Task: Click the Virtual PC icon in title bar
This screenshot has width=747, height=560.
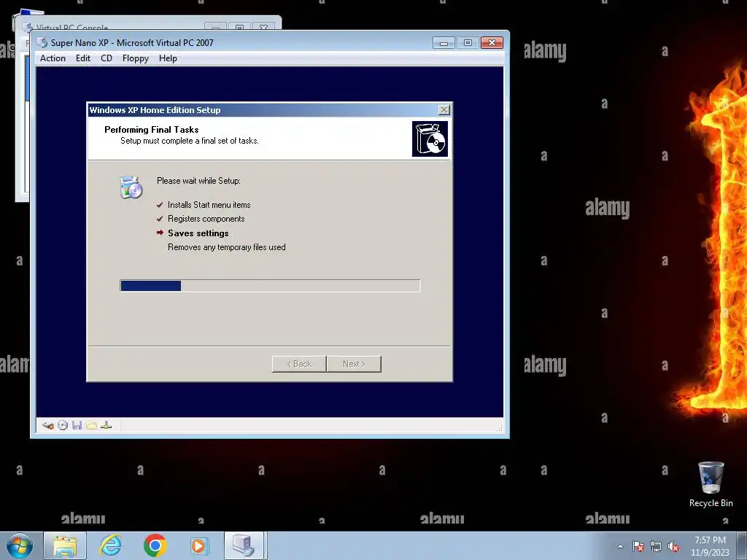Action: tap(42, 42)
